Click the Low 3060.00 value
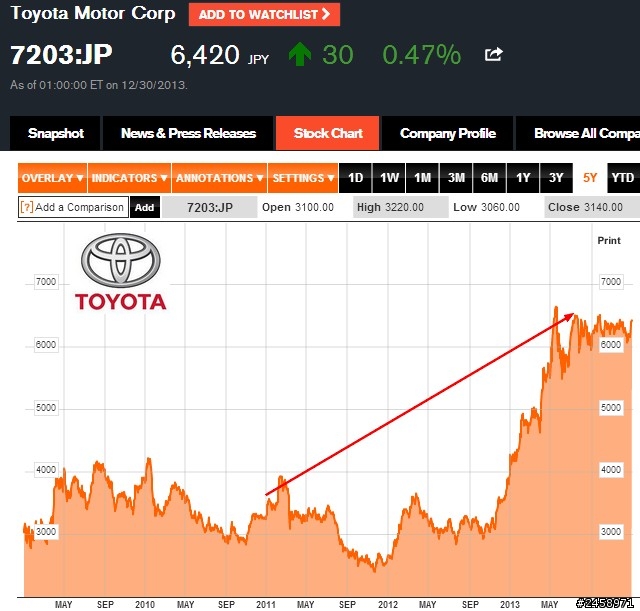 click(486, 207)
